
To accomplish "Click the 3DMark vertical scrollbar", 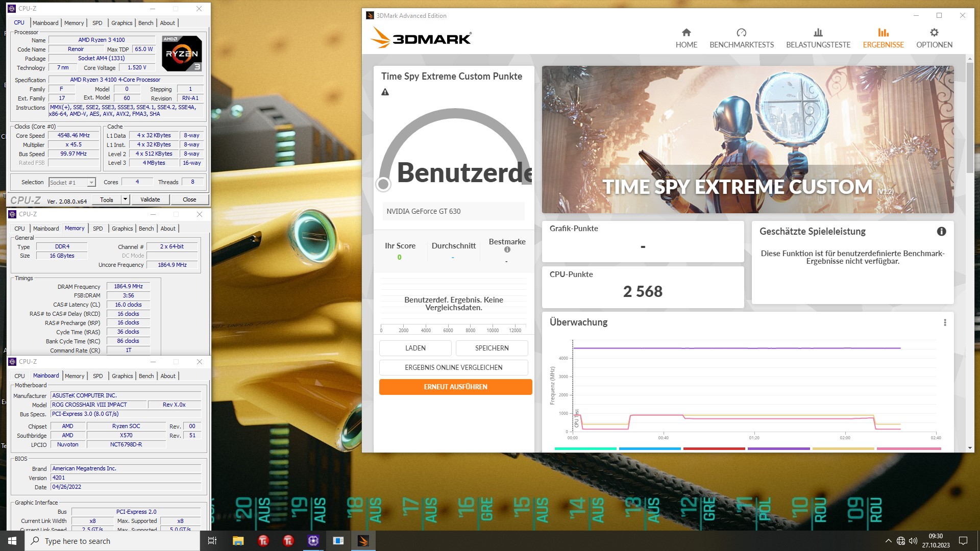I will pyautogui.click(x=970, y=117).
